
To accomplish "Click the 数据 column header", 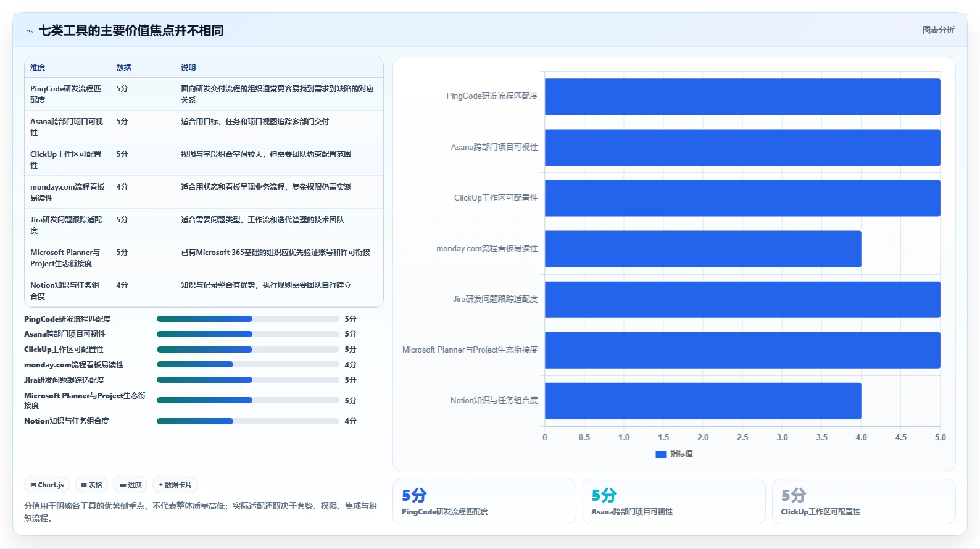I will click(123, 68).
